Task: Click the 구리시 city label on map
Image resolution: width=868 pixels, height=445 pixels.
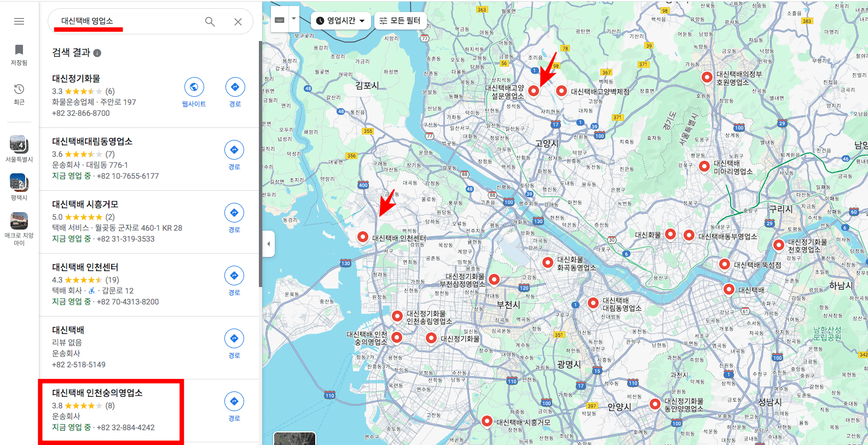Action: [781, 209]
